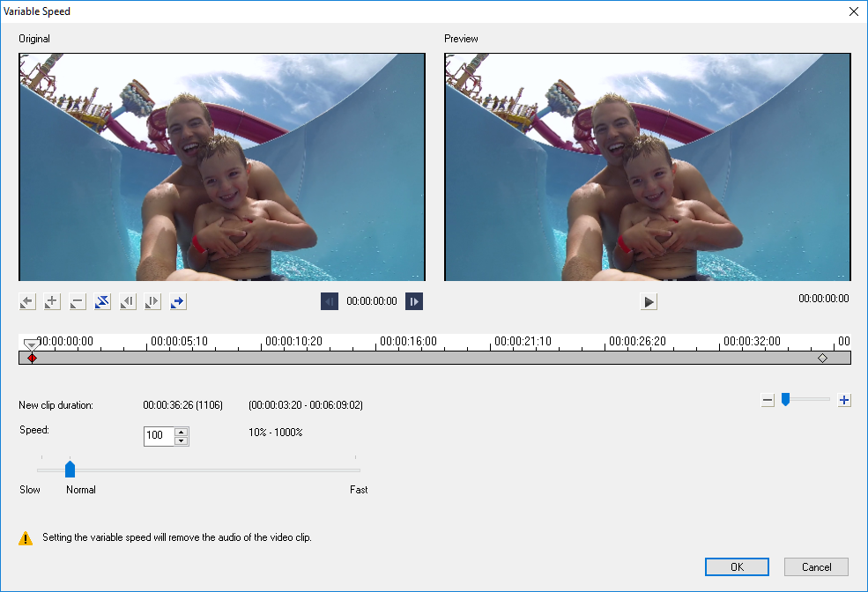Move key frame to the right

(x=152, y=301)
